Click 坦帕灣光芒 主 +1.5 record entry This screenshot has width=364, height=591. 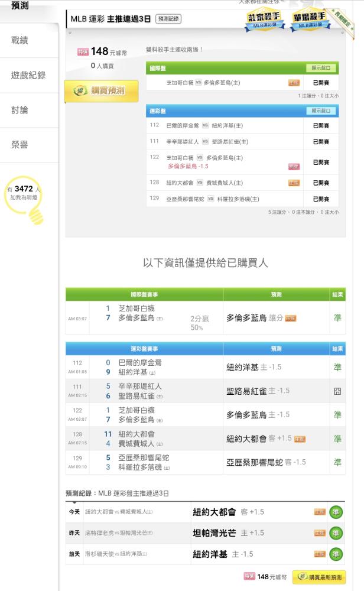228,533
